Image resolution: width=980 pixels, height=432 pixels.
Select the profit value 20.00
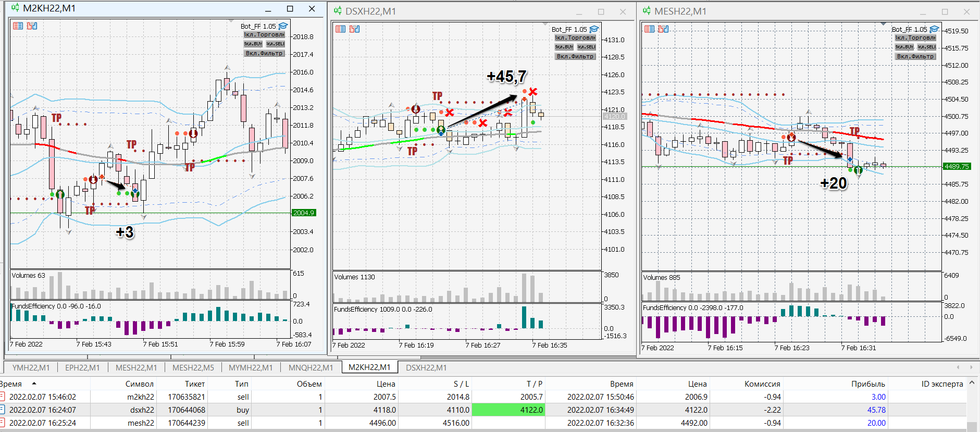[x=876, y=423]
